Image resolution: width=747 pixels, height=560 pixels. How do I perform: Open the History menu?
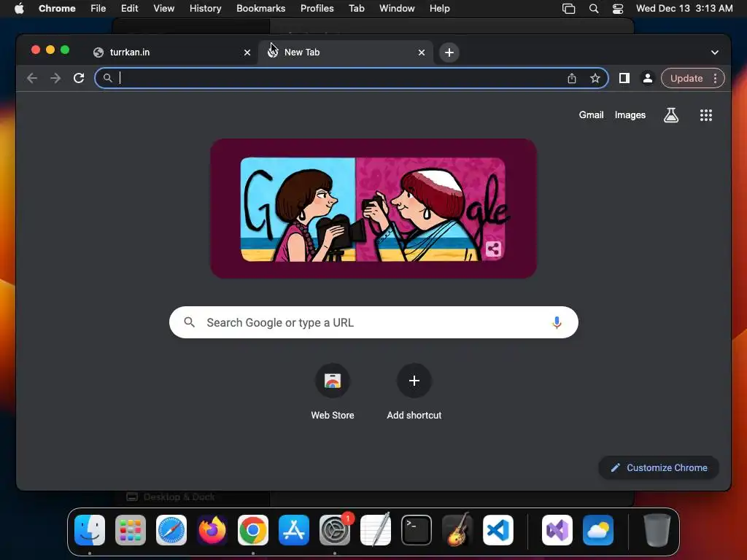click(x=205, y=9)
